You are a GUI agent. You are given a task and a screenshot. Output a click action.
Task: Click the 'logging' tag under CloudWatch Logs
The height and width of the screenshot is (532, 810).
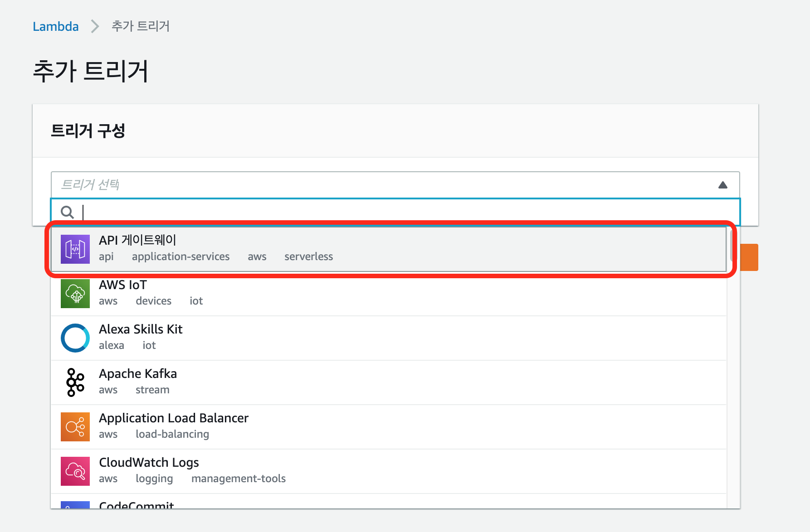(154, 479)
